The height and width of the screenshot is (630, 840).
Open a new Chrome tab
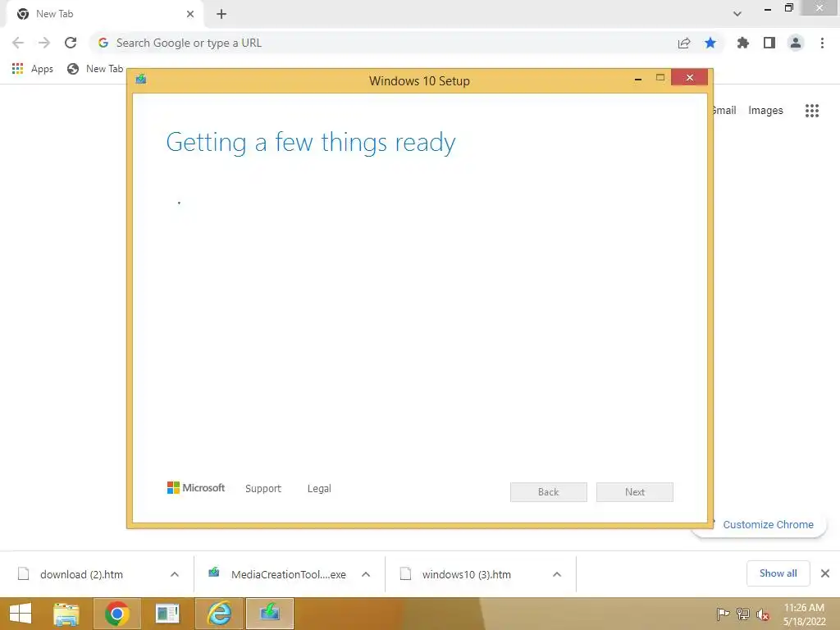coord(221,14)
